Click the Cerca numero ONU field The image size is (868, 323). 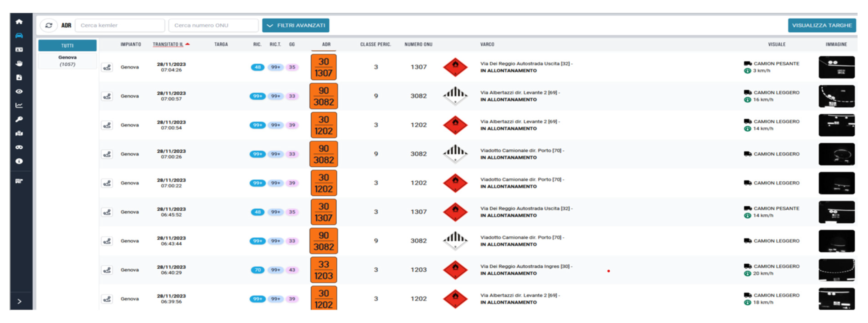click(x=213, y=26)
